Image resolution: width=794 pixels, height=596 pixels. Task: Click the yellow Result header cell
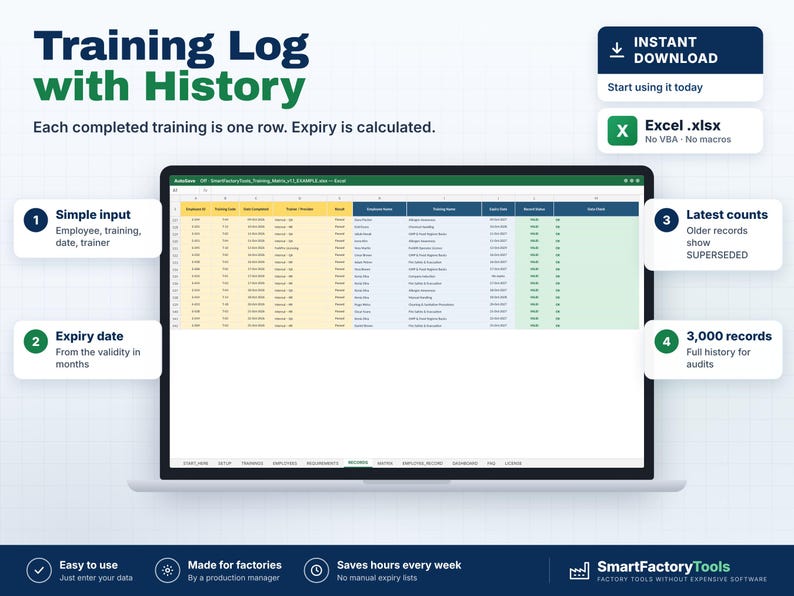point(340,209)
